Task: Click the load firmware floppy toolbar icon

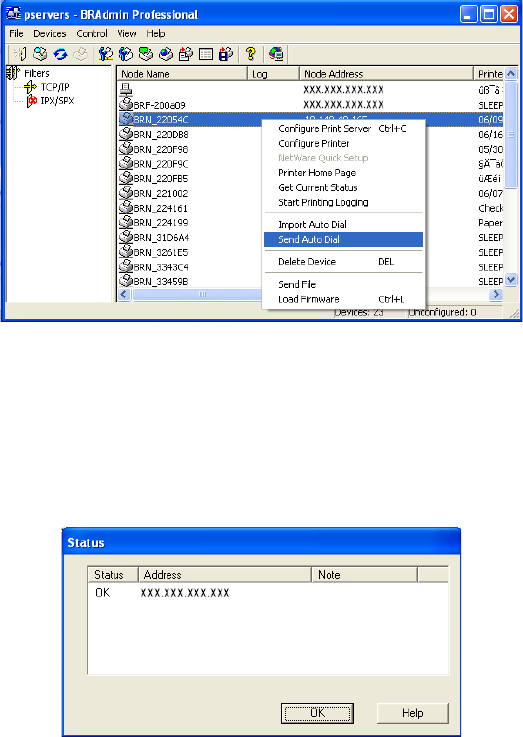Action: coord(226,54)
